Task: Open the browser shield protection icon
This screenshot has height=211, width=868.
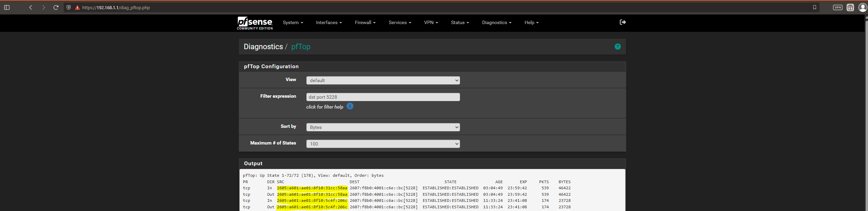Action: click(69, 7)
